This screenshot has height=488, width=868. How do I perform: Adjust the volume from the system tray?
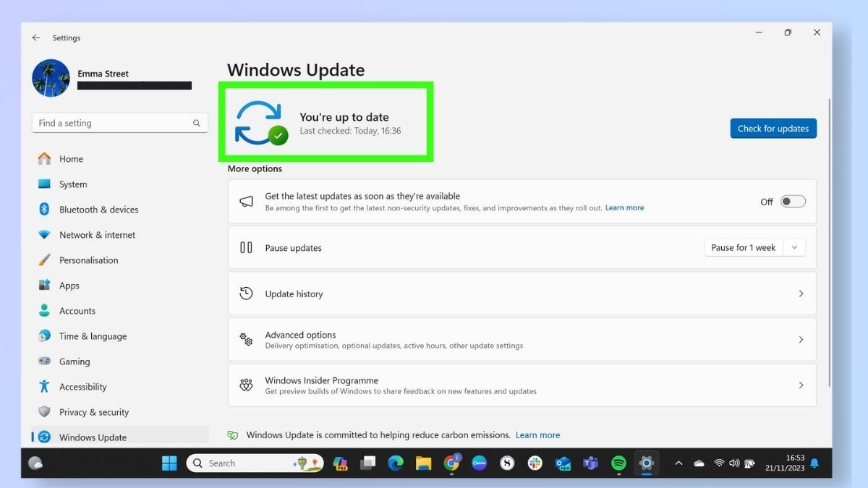click(x=734, y=463)
